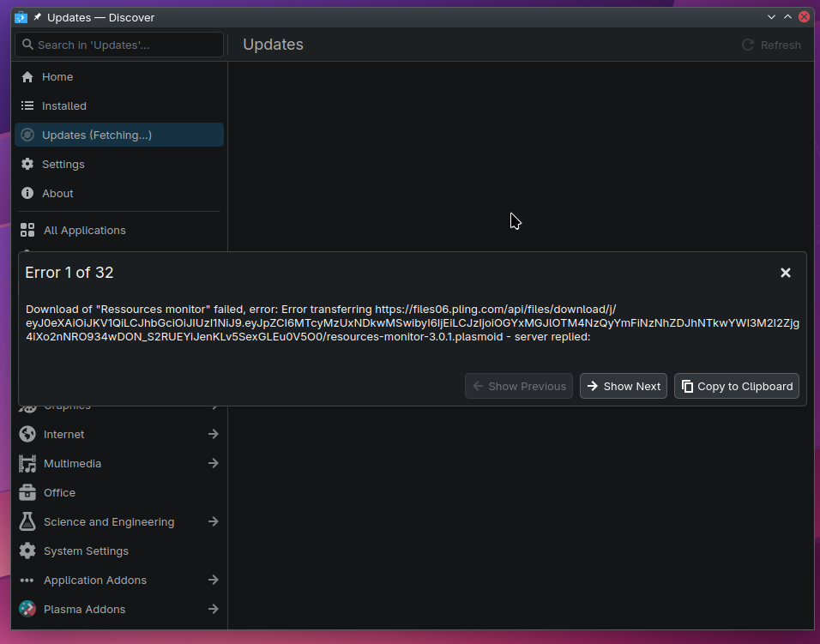This screenshot has height=644, width=820.
Task: Expand the Multimedia category arrow
Action: (213, 463)
